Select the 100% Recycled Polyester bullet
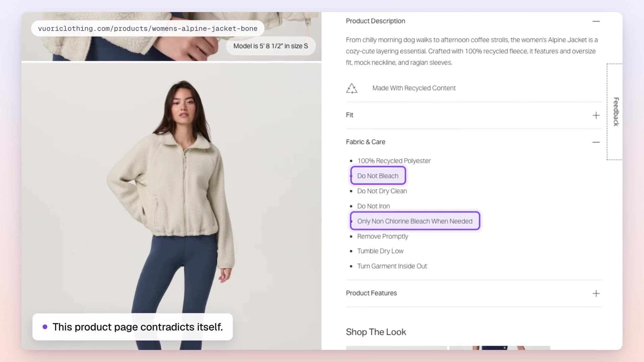This screenshot has width=644, height=362. (394, 161)
